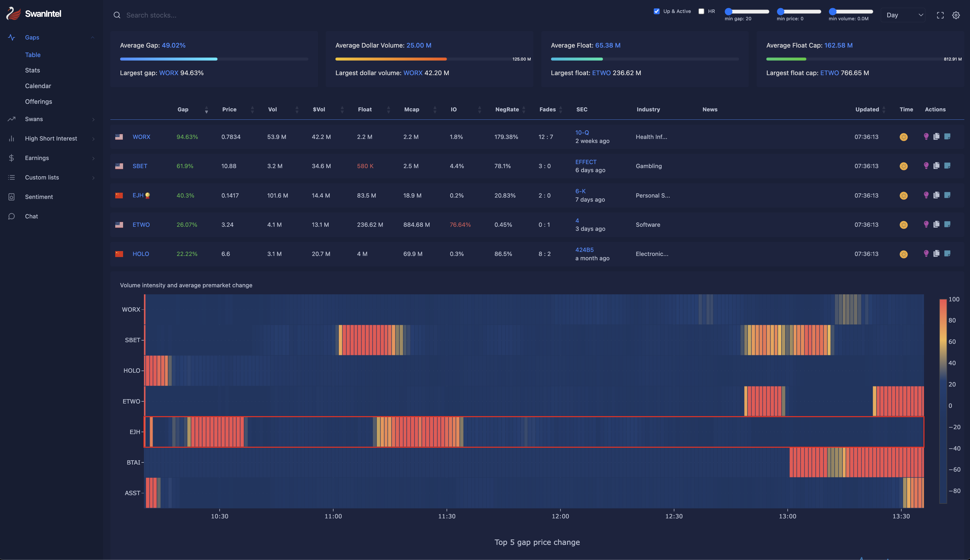
Task: Adjust the min gap slider handle
Action: click(728, 12)
